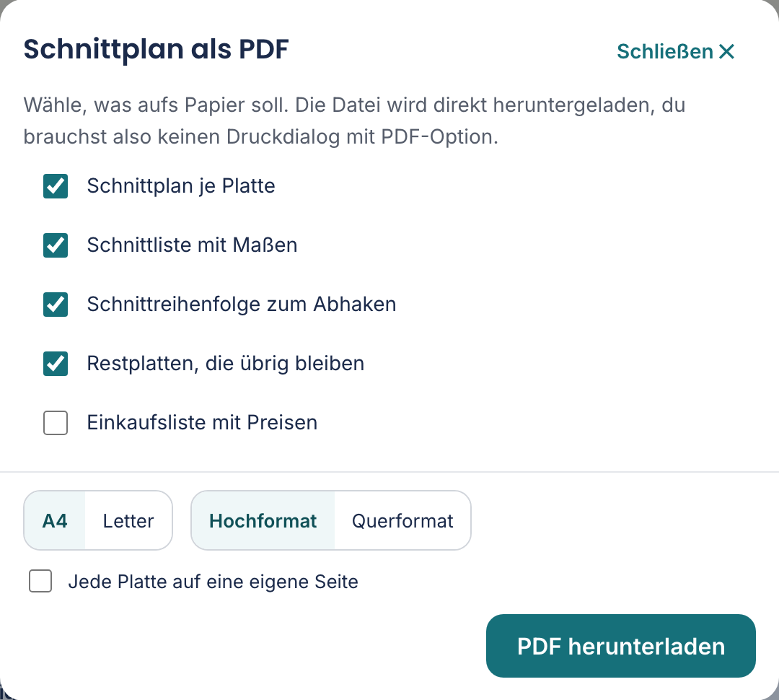Click the 'Schnittplan je Platte' label text
This screenshot has width=779, height=700.
[x=181, y=186]
